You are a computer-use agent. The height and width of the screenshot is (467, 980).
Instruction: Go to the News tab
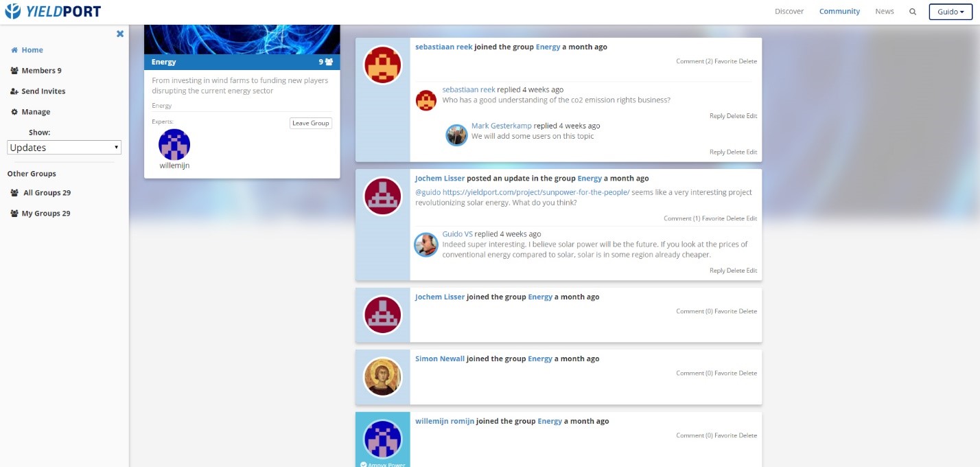tap(884, 12)
